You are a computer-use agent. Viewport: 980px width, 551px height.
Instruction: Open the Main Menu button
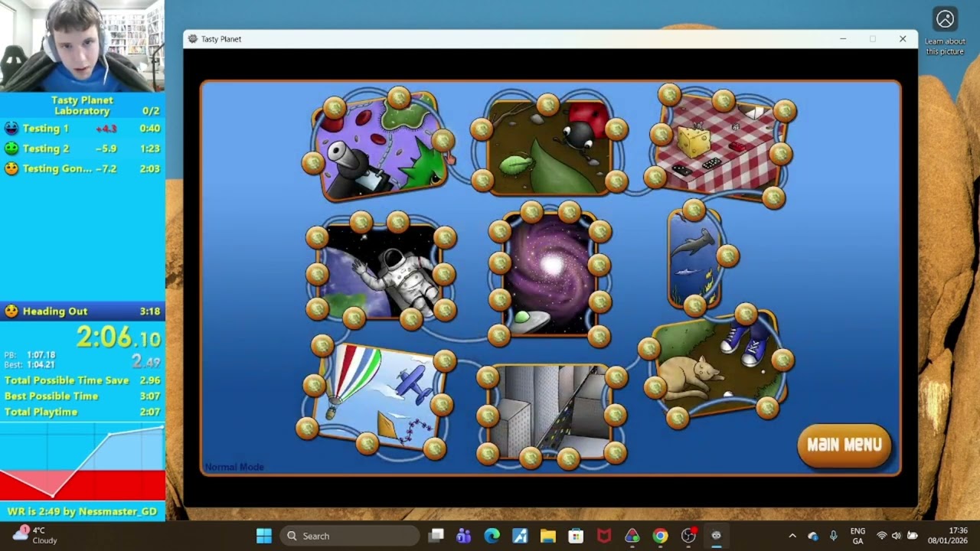pyautogui.click(x=844, y=445)
